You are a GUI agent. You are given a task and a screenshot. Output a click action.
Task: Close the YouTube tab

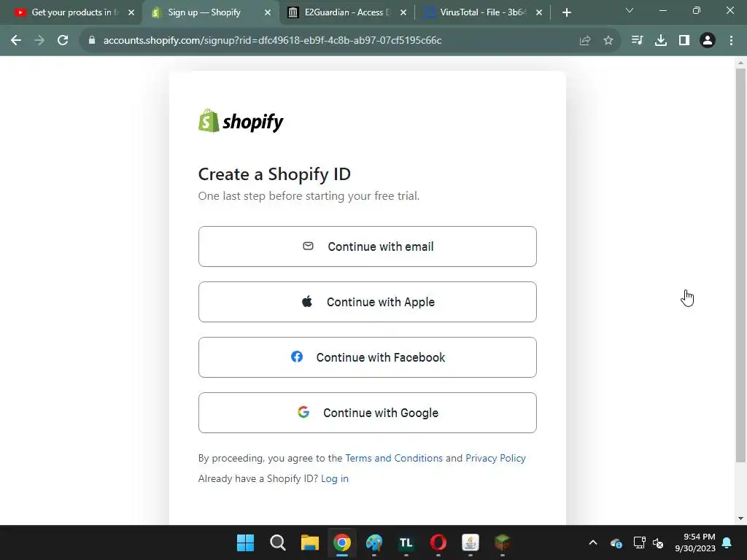click(x=131, y=13)
